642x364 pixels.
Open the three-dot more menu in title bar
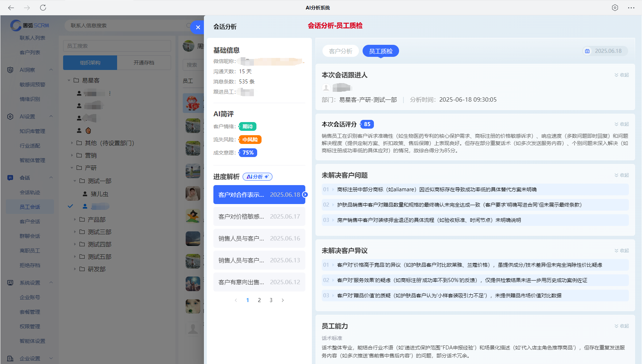[631, 8]
